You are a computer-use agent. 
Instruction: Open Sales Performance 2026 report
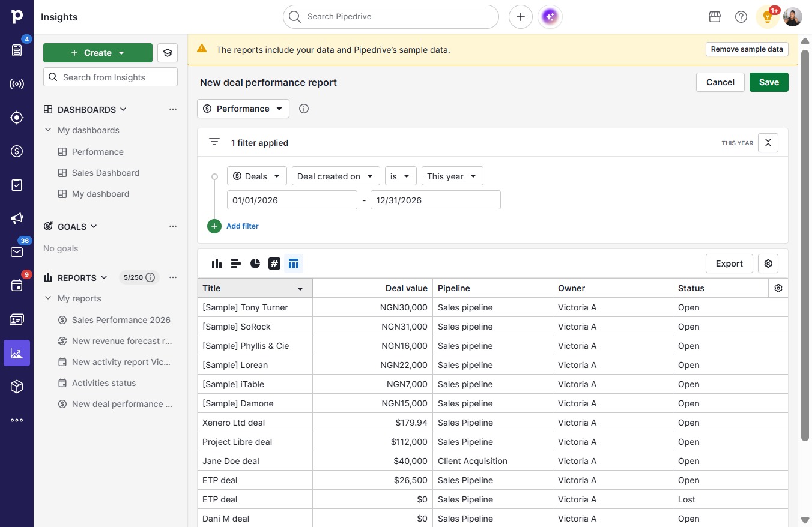point(121,320)
